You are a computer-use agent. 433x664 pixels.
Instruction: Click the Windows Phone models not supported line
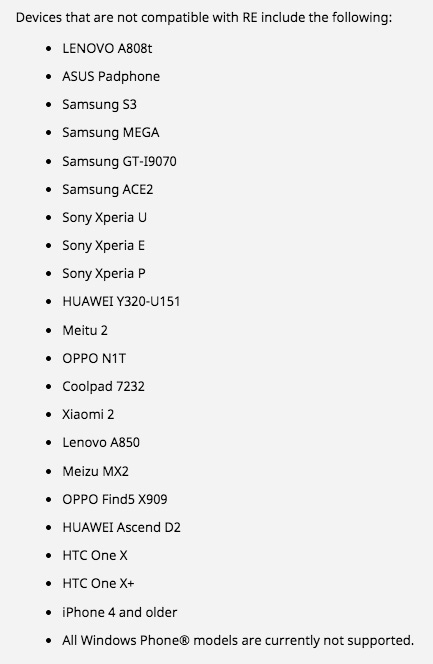coord(238,640)
